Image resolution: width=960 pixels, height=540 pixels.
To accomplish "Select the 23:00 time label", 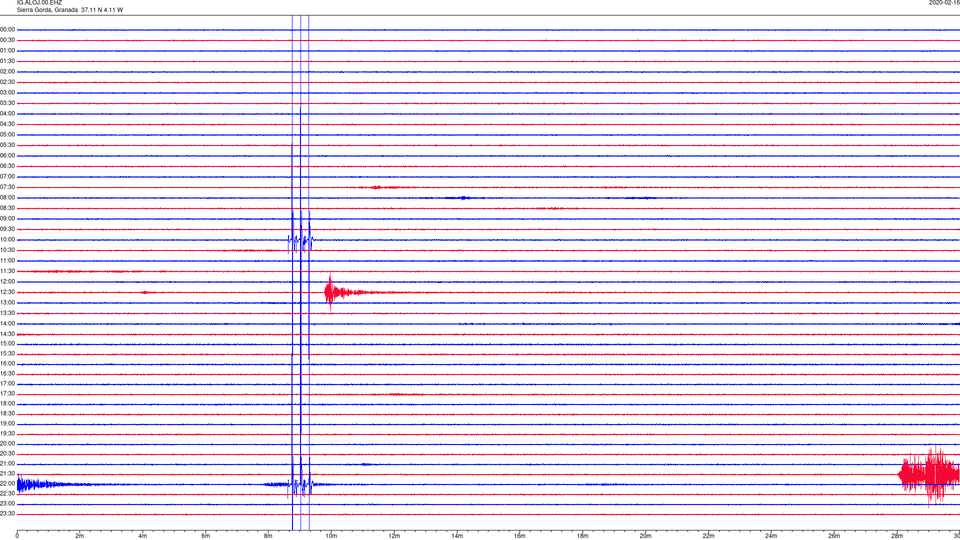I will click(7, 503).
